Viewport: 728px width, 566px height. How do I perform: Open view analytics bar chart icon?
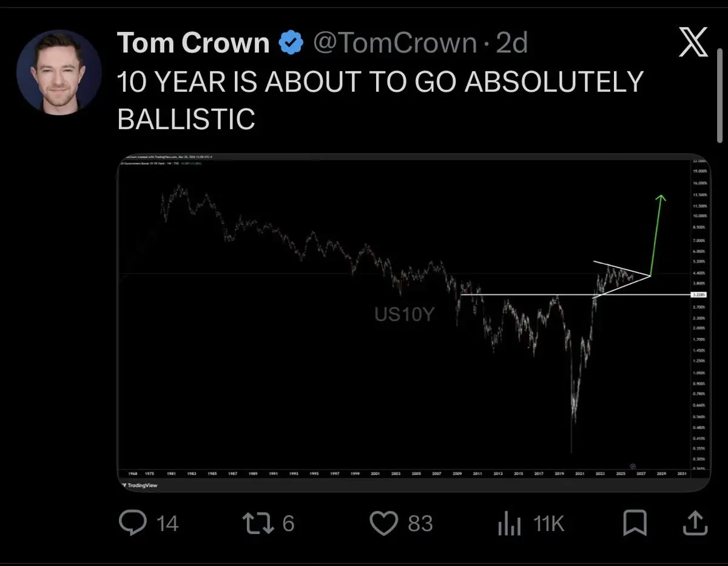pos(509,523)
